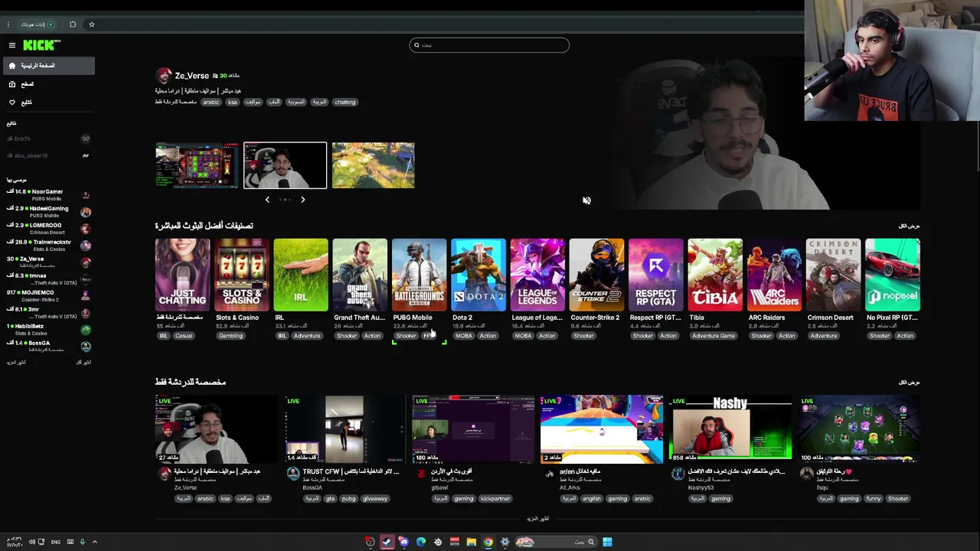Open the Respect RP (GTA) category card
The height and width of the screenshot is (551, 980).
(x=656, y=275)
